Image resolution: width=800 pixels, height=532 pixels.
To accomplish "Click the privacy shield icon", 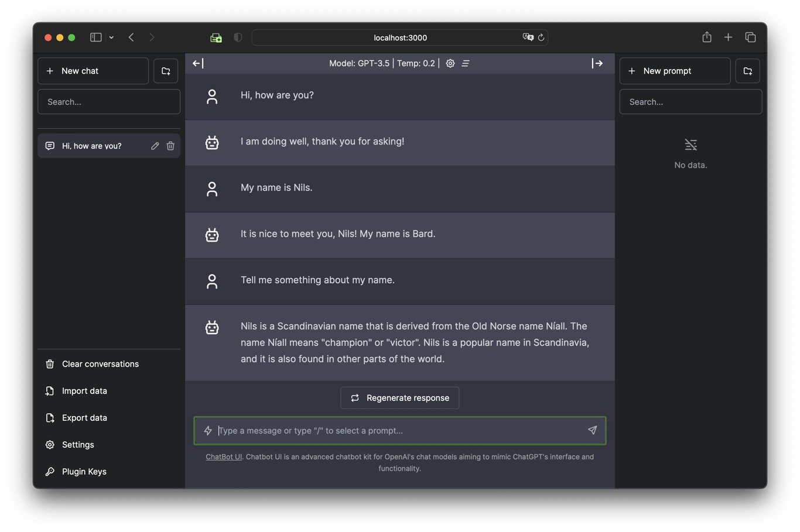I will (238, 37).
